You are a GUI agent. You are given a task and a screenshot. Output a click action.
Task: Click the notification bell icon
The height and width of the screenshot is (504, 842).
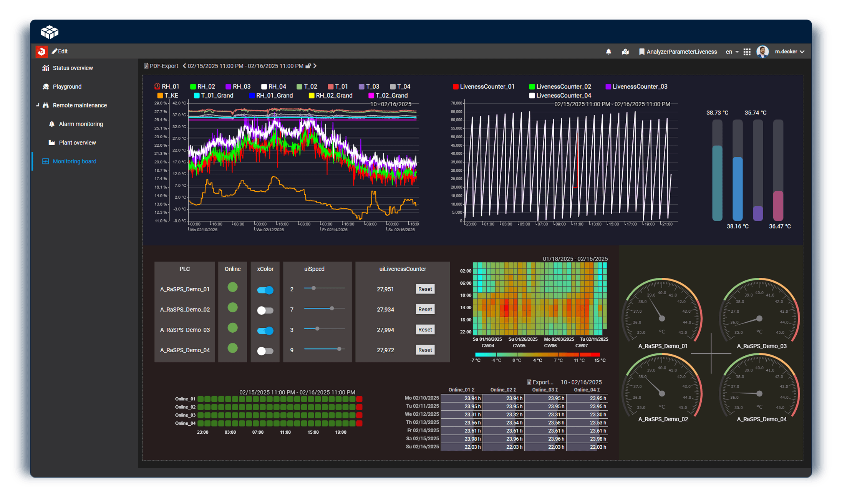[608, 51]
